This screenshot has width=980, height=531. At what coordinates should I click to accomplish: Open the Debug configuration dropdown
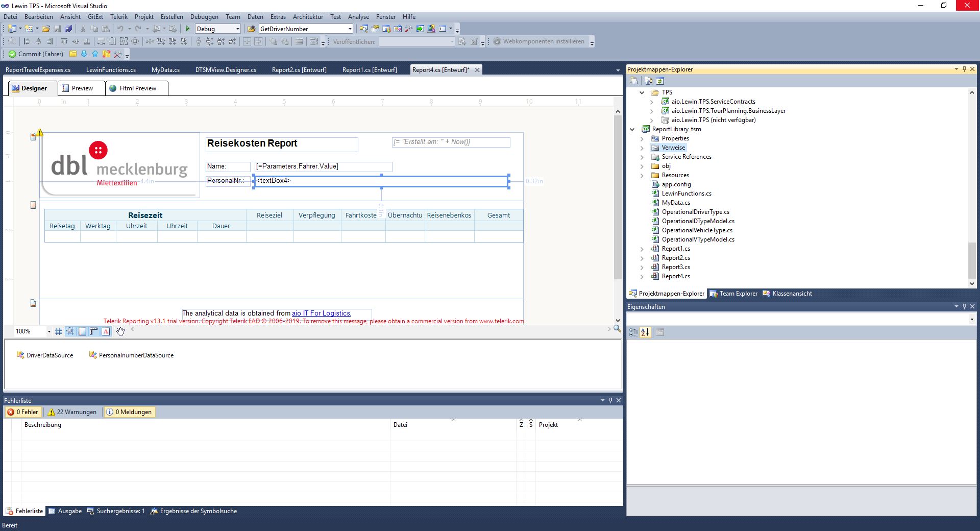tap(237, 29)
